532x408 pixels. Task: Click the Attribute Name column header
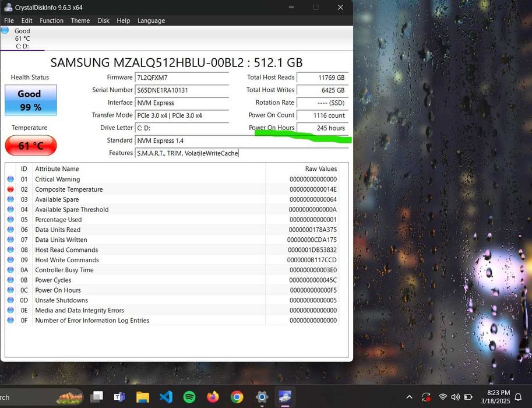[149, 168]
